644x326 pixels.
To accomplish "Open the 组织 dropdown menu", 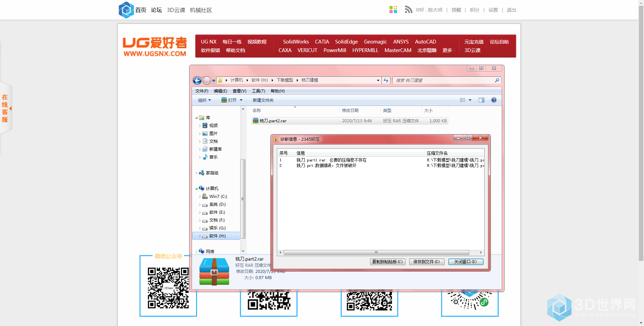I will (x=204, y=100).
